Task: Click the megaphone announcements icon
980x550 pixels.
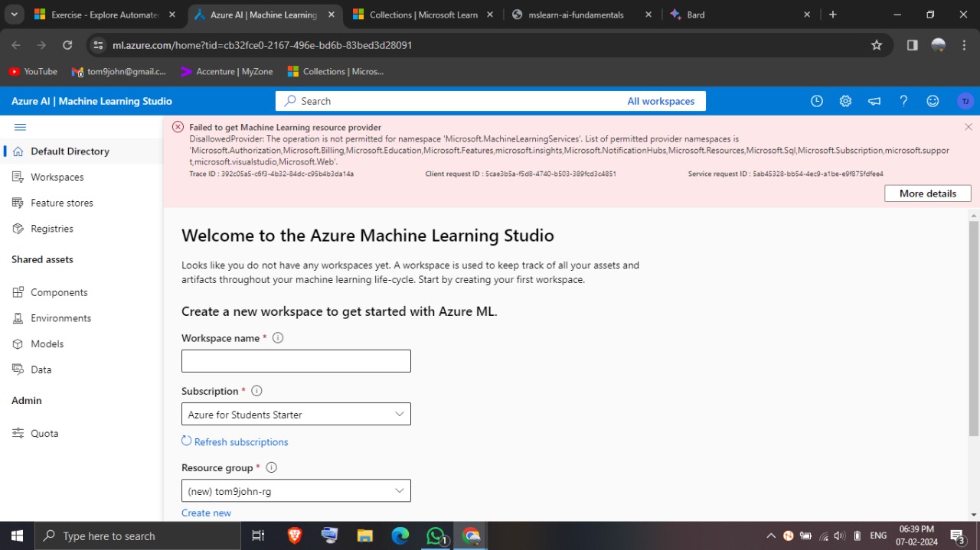Action: tap(874, 101)
